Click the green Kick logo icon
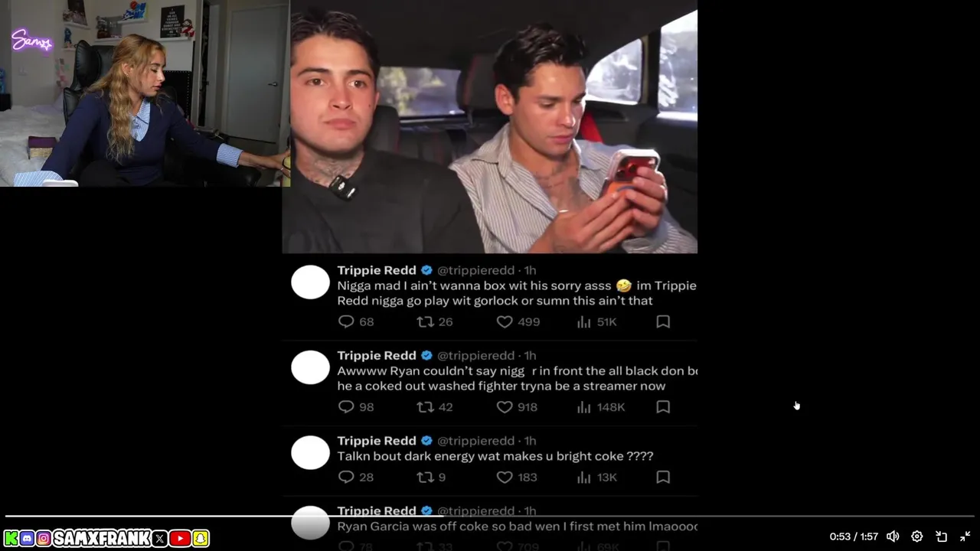 pos(11,539)
